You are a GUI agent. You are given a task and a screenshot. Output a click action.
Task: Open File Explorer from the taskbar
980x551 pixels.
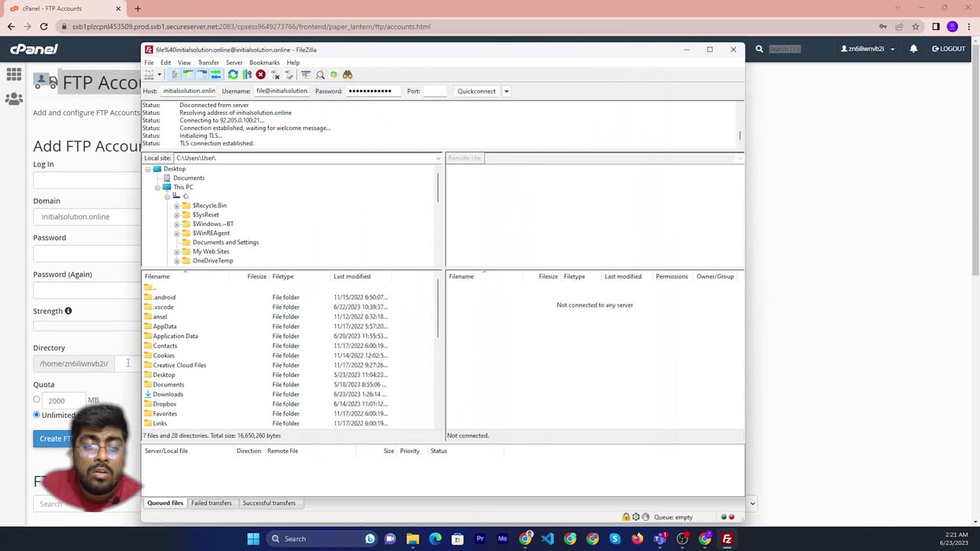pyautogui.click(x=413, y=539)
